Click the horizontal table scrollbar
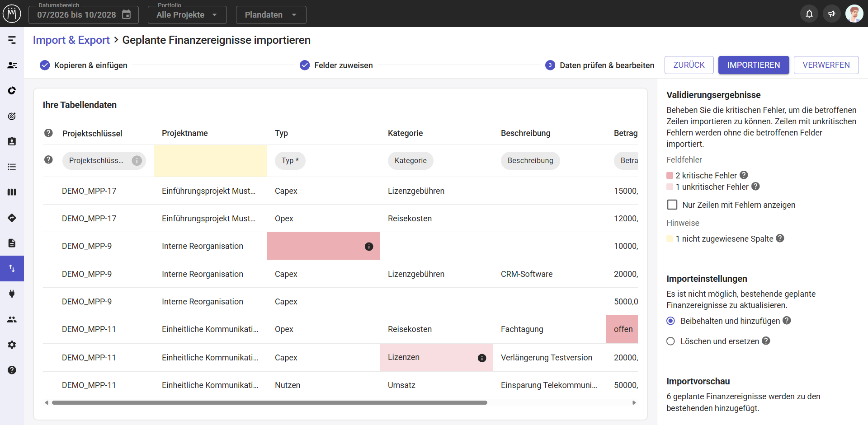The height and width of the screenshot is (425, 868). [269, 402]
